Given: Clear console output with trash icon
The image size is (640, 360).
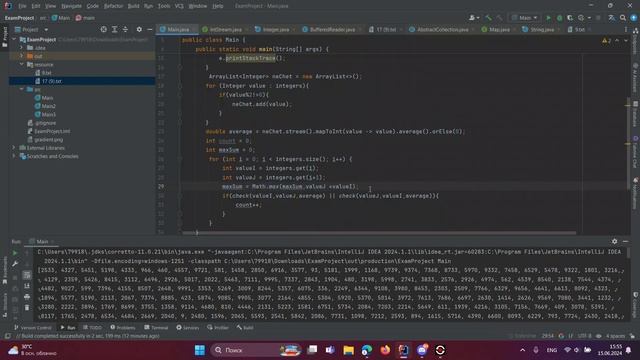Looking at the screenshot, I should coord(27,307).
